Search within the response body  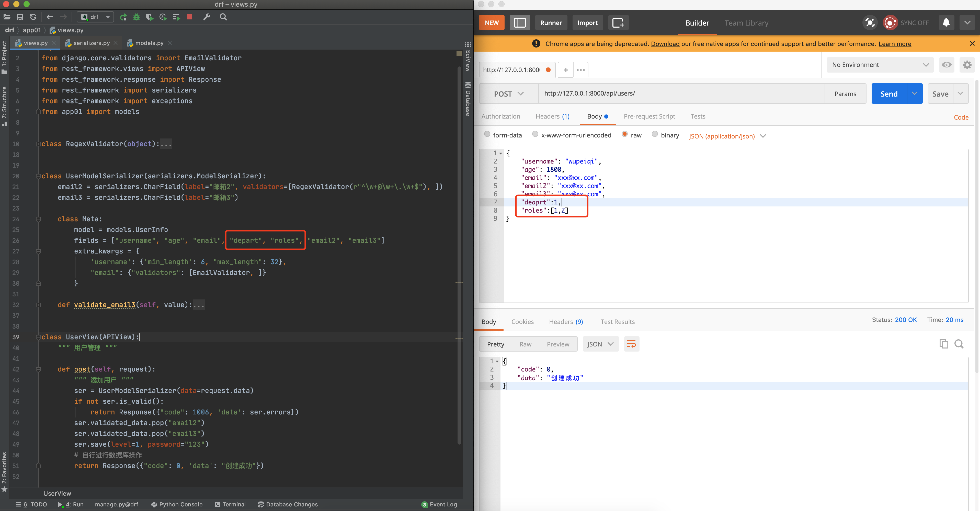tap(959, 344)
